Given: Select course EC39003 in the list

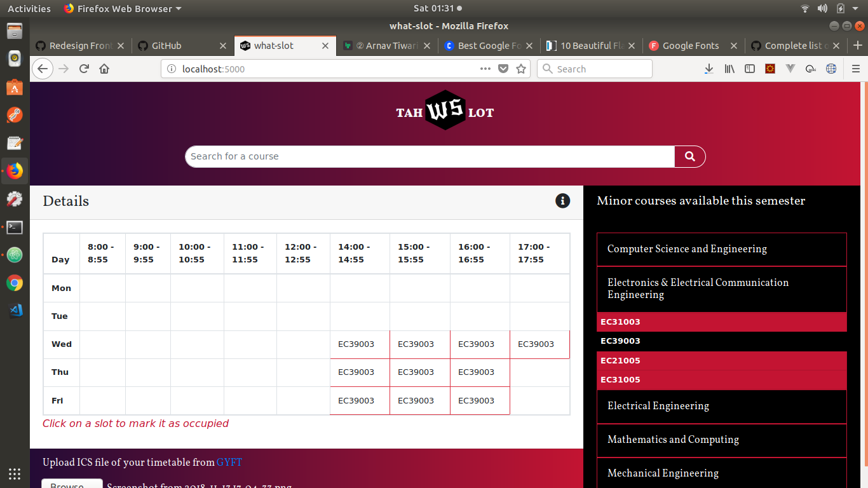Looking at the screenshot, I should (x=722, y=341).
